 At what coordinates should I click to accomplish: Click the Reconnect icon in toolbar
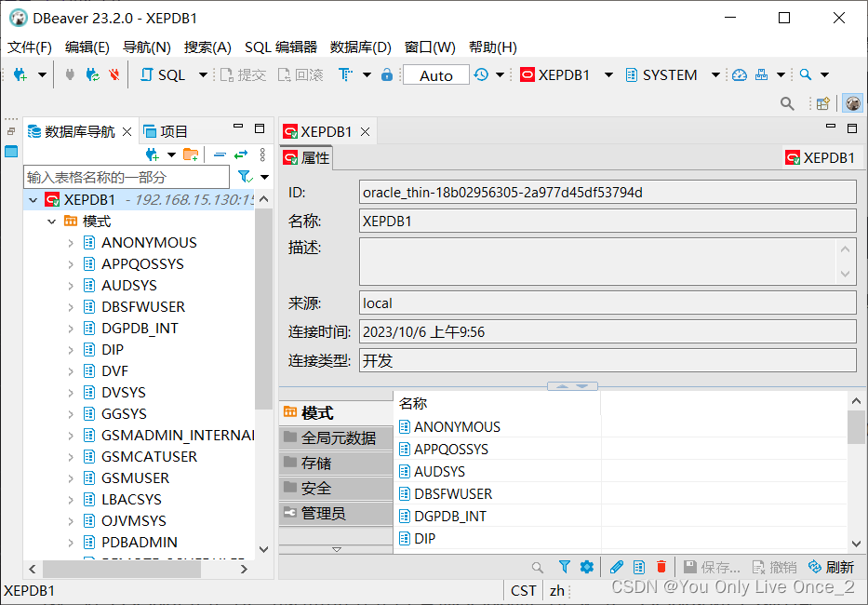point(92,74)
